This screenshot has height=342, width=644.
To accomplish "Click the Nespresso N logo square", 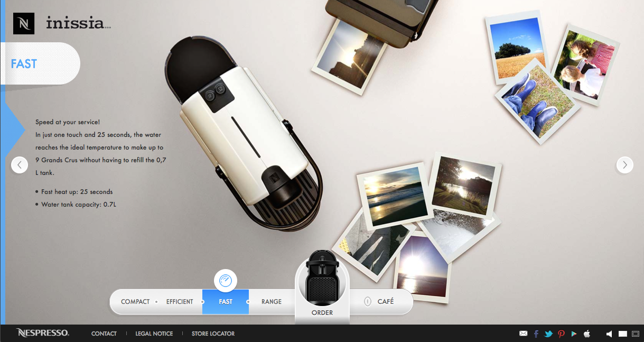I will tap(24, 24).
